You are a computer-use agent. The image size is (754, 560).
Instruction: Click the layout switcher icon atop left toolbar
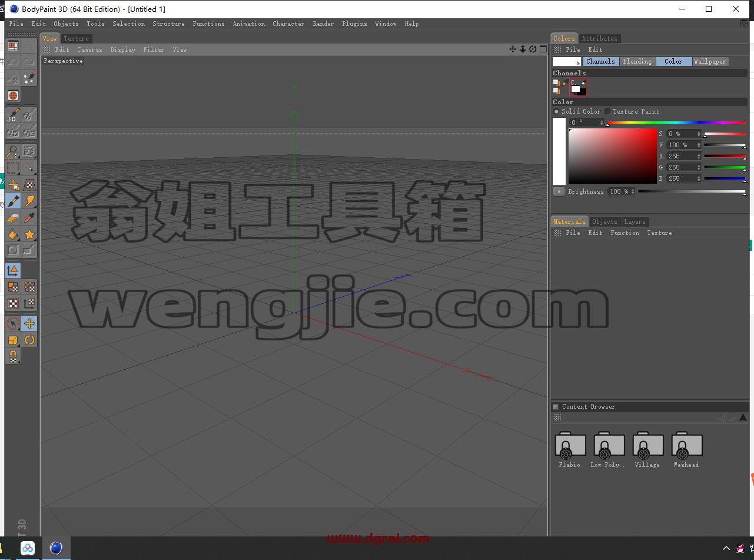click(13, 46)
